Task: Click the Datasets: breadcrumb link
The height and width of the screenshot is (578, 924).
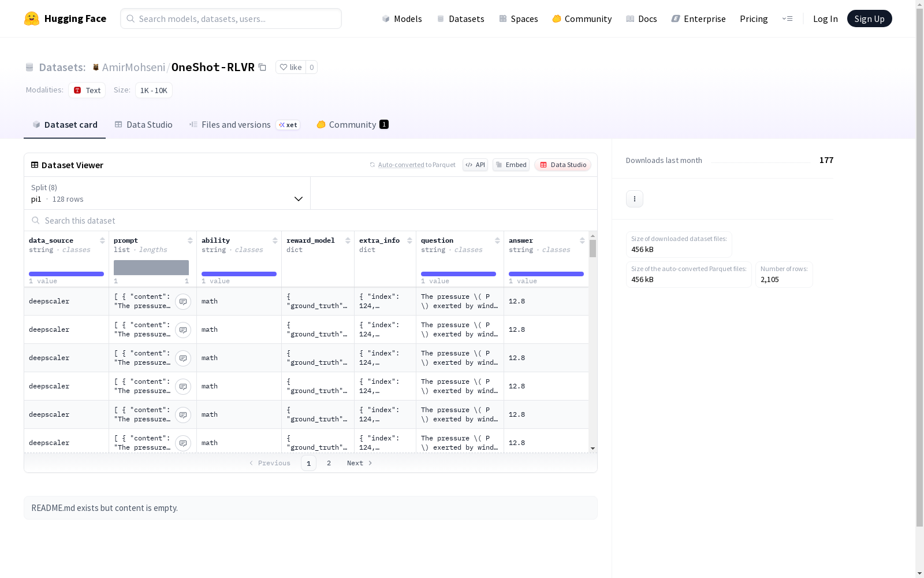Action: [x=62, y=67]
